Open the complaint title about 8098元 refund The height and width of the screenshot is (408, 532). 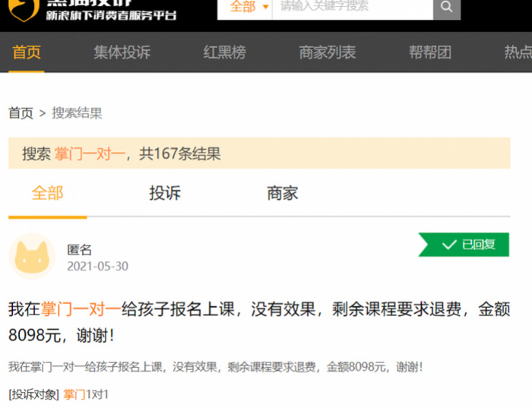(x=259, y=322)
